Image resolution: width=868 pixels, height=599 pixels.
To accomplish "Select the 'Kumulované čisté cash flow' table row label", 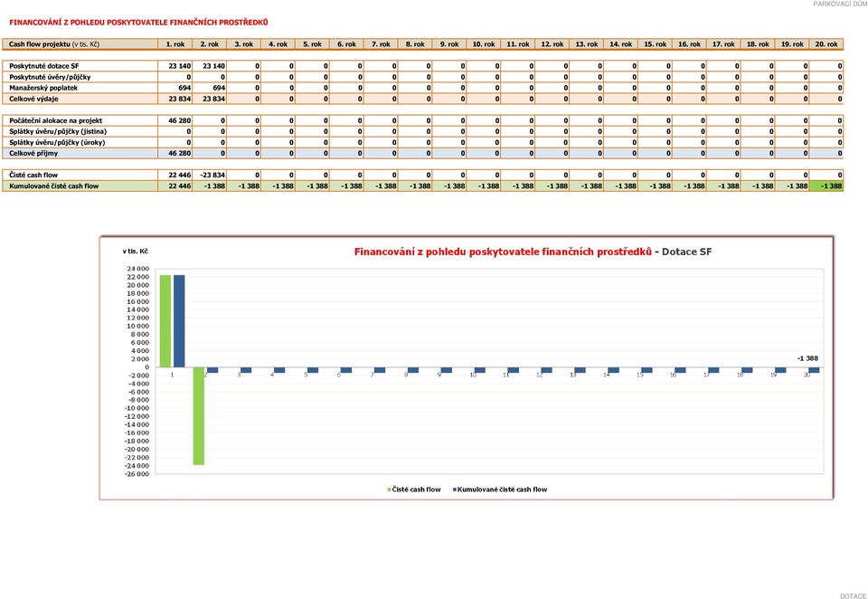I will coord(53,186).
